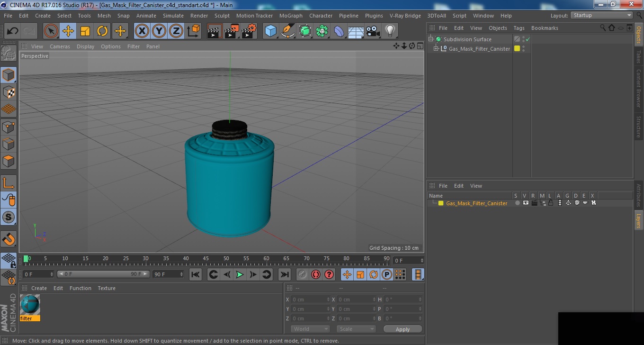The width and height of the screenshot is (644, 345).
Task: Expand the Gas_Mask_Filter_Canister object
Action: pyautogui.click(x=436, y=48)
